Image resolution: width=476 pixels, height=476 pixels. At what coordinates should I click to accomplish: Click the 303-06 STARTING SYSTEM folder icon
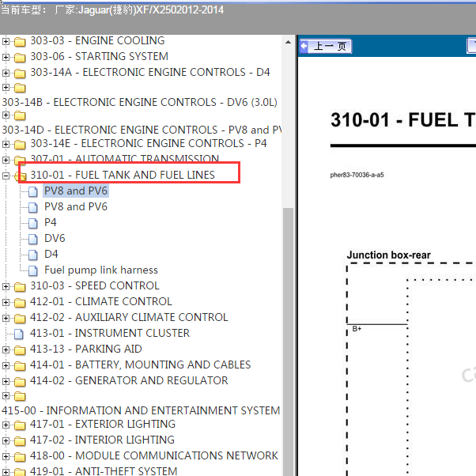(x=20, y=58)
